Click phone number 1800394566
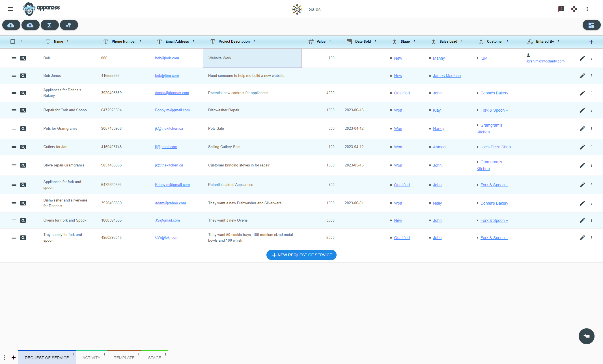Screen dimensions: 603x364 pyautogui.click(x=111, y=220)
